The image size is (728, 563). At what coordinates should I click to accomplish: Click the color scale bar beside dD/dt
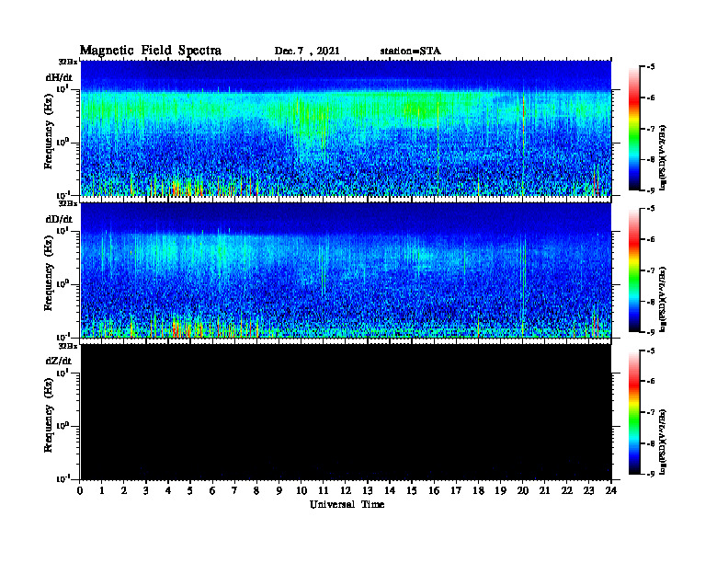[634, 270]
